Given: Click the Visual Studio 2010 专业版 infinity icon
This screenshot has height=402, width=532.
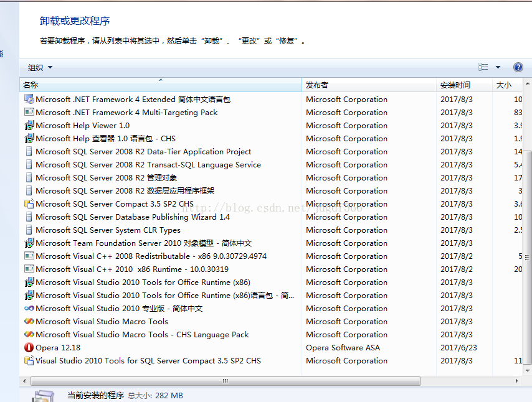Looking at the screenshot, I should click(29, 309).
